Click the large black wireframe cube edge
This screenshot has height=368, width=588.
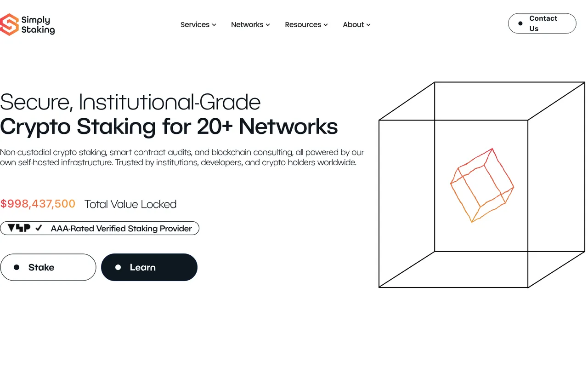[x=379, y=202]
